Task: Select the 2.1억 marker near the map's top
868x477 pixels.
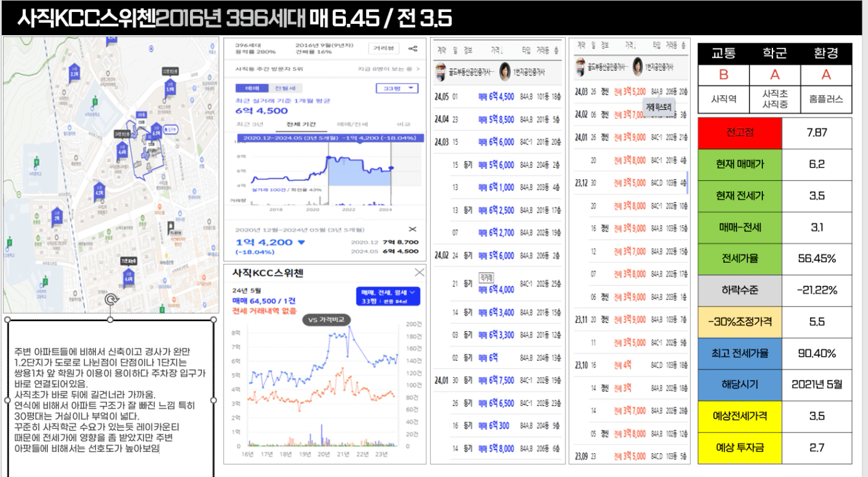Action: (74, 74)
